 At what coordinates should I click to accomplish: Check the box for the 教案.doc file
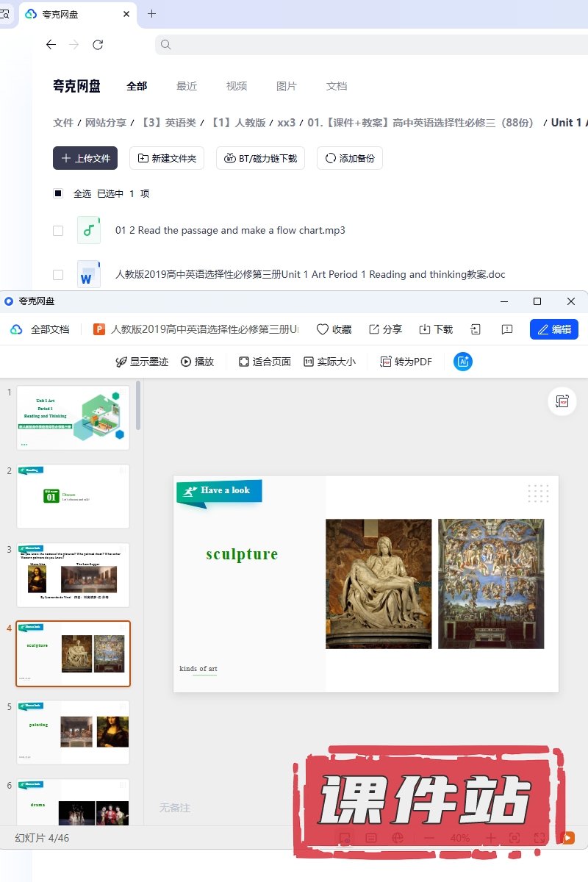tap(58, 275)
